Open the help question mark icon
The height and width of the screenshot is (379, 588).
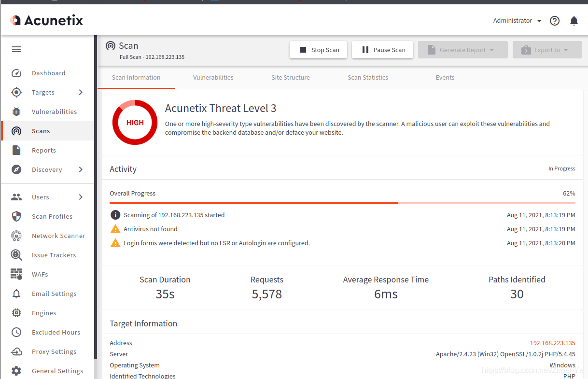click(x=555, y=21)
